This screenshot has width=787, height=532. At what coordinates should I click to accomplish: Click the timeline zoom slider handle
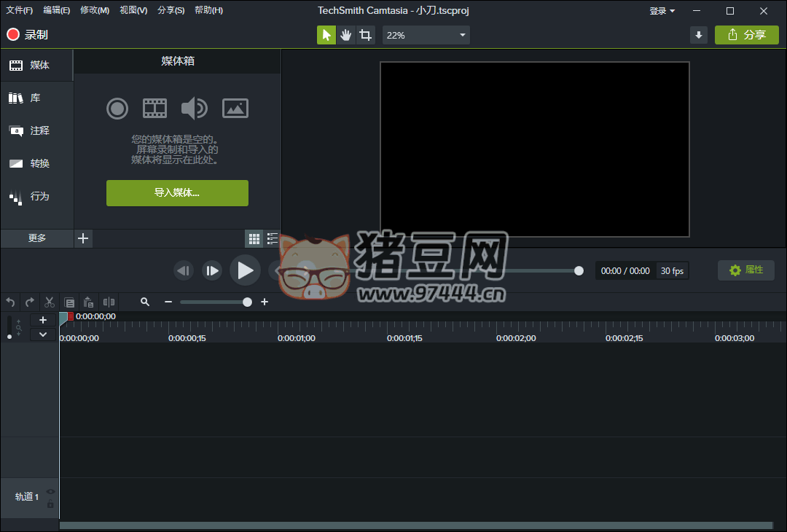point(248,302)
